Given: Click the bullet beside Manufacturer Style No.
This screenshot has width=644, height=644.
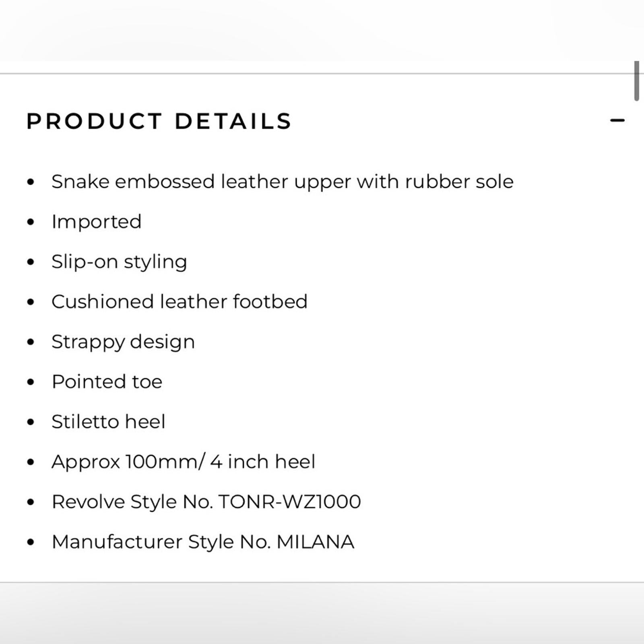Looking at the screenshot, I should tap(31, 542).
